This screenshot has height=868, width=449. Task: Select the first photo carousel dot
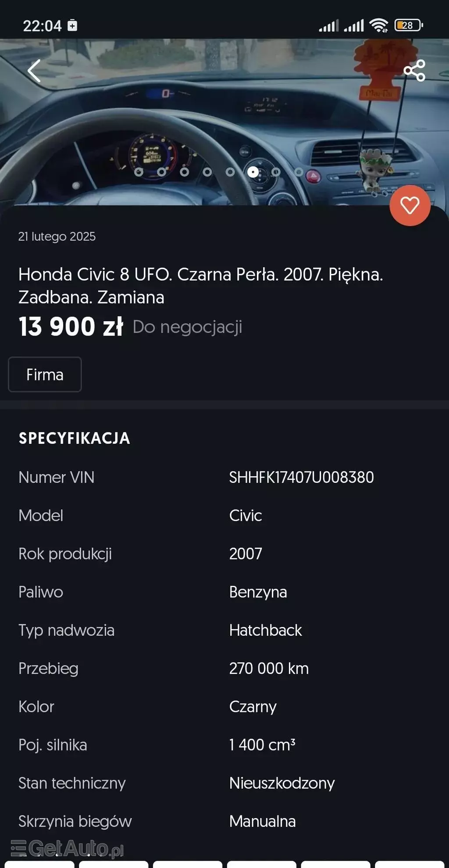point(139,172)
